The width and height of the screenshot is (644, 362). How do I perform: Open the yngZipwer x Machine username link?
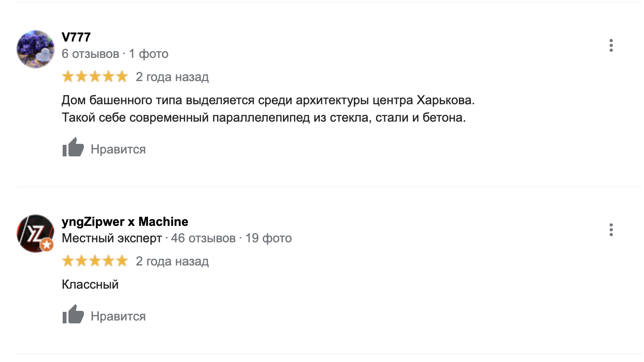tap(125, 222)
